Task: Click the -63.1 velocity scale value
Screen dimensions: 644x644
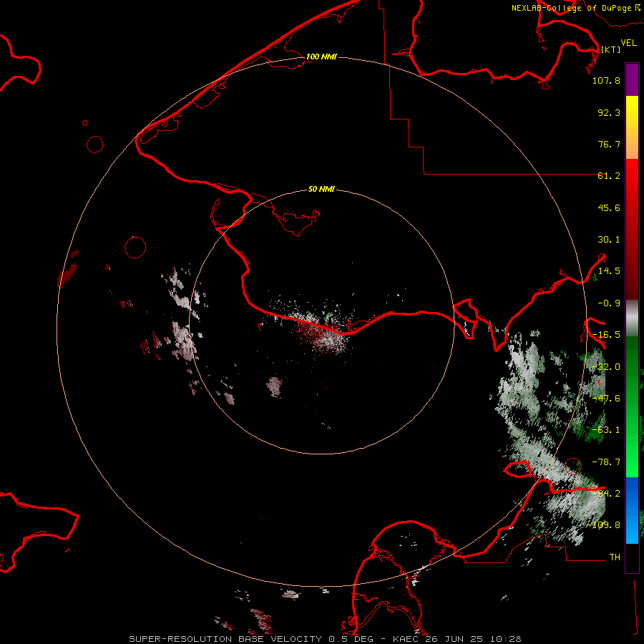Action: click(606, 430)
